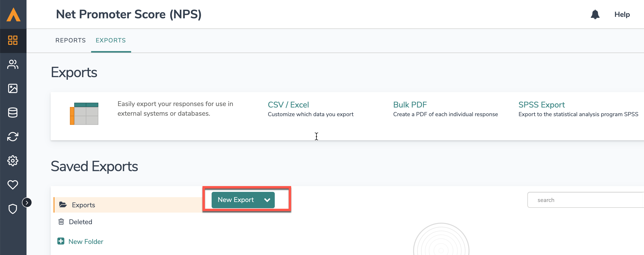Screen dimensions: 644x255
Task: Open the New Export dropdown button
Action: (x=243, y=200)
